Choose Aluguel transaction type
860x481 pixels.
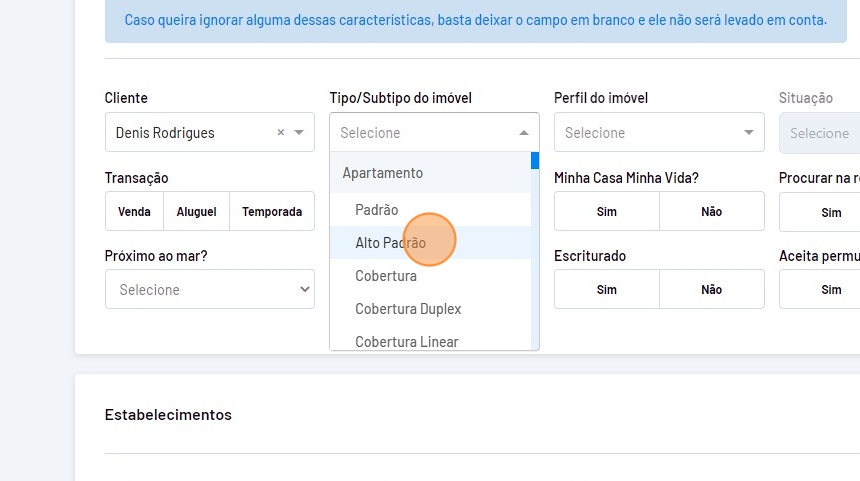tap(196, 212)
